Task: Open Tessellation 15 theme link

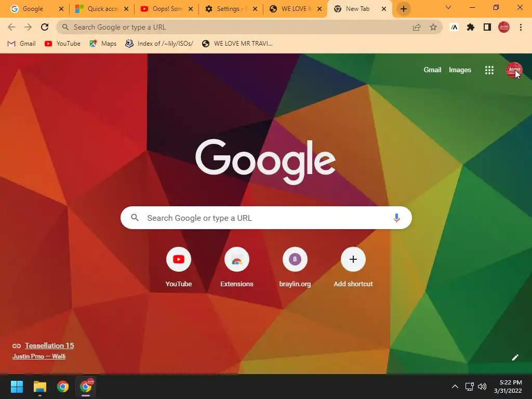Action: [x=49, y=345]
